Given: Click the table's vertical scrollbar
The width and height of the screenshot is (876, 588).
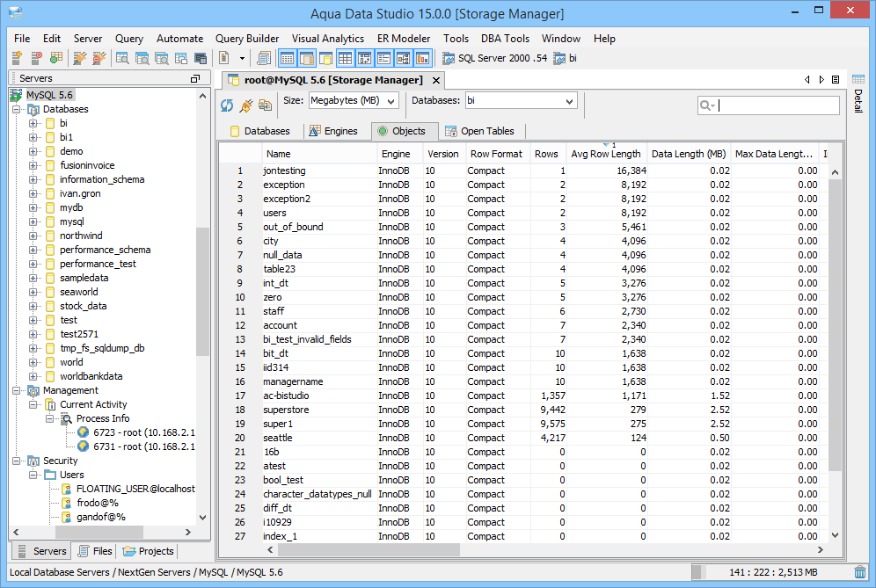Looking at the screenshot, I should tap(836, 323).
